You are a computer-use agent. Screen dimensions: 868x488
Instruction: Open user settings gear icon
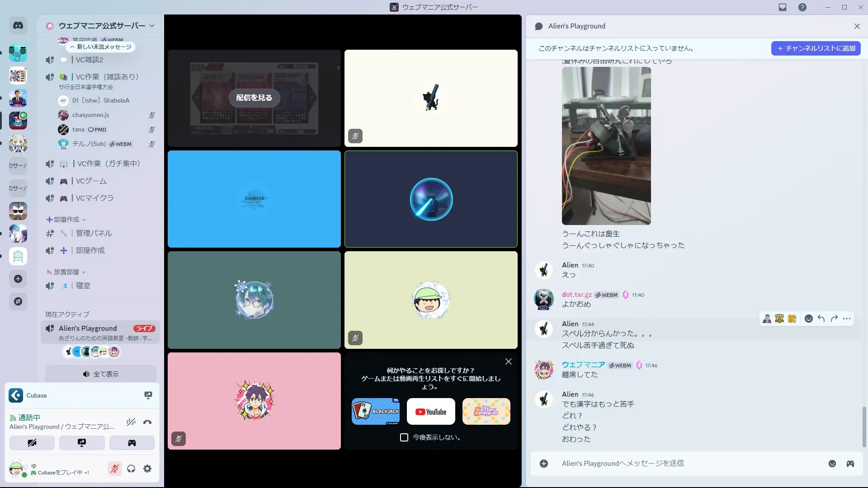147,469
